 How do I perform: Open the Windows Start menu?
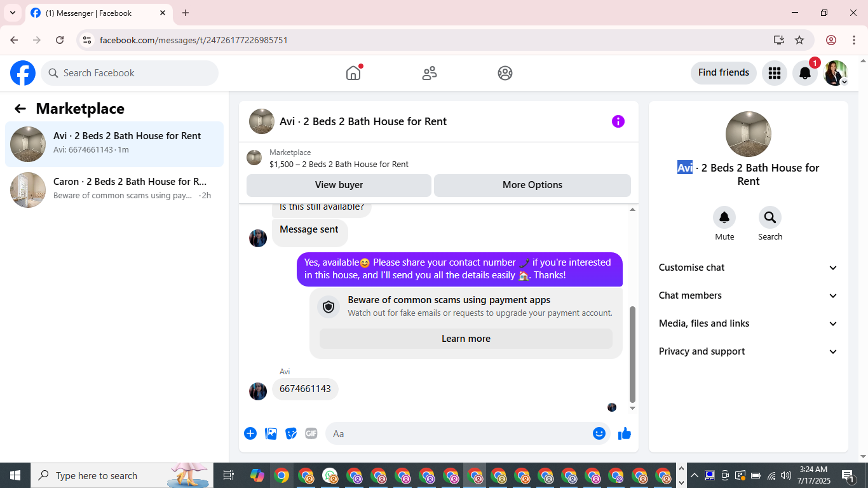point(15,475)
